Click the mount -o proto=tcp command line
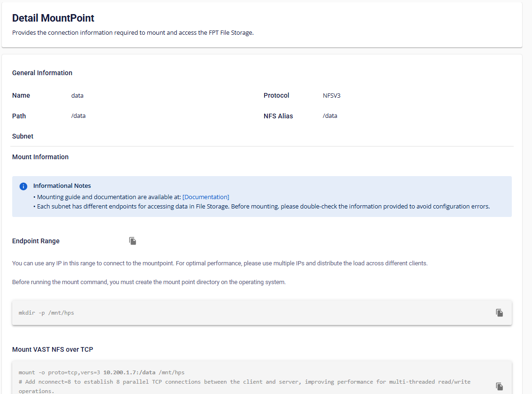Viewport: 532px width, 394px height. click(x=61, y=372)
